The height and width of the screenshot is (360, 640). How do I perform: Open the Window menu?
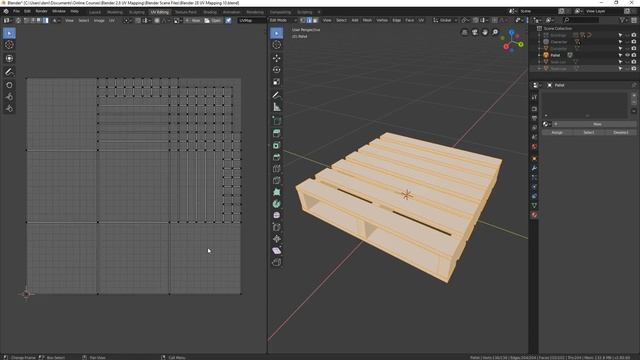pos(59,11)
